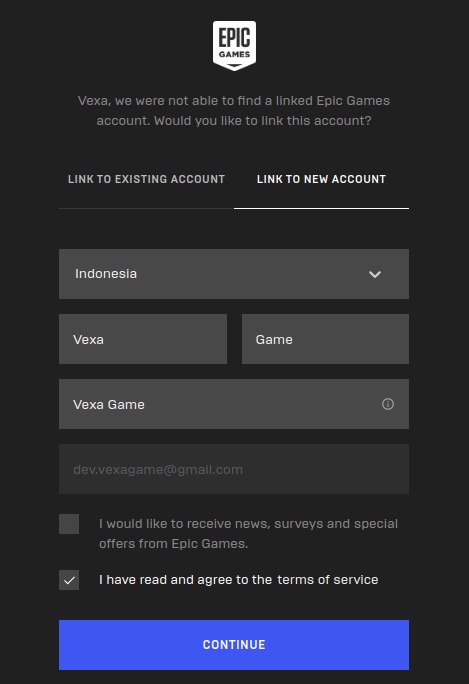This screenshot has width=469, height=684.
Task: Click the "Would you like to link" question text
Action: pyautogui.click(x=263, y=121)
